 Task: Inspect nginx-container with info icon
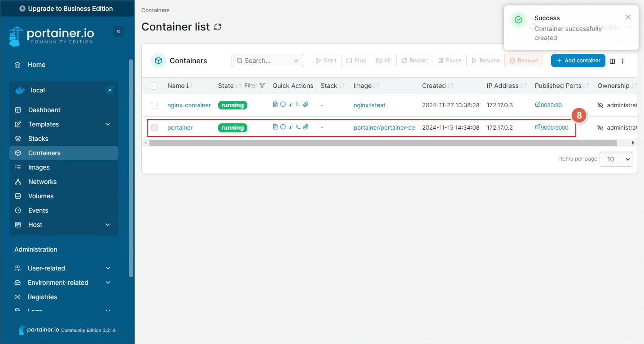click(x=283, y=105)
